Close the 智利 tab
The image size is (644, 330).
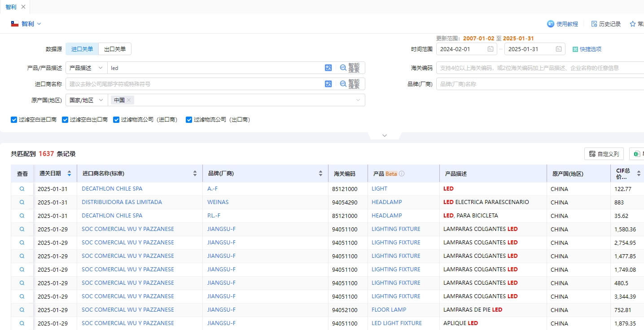pyautogui.click(x=23, y=7)
